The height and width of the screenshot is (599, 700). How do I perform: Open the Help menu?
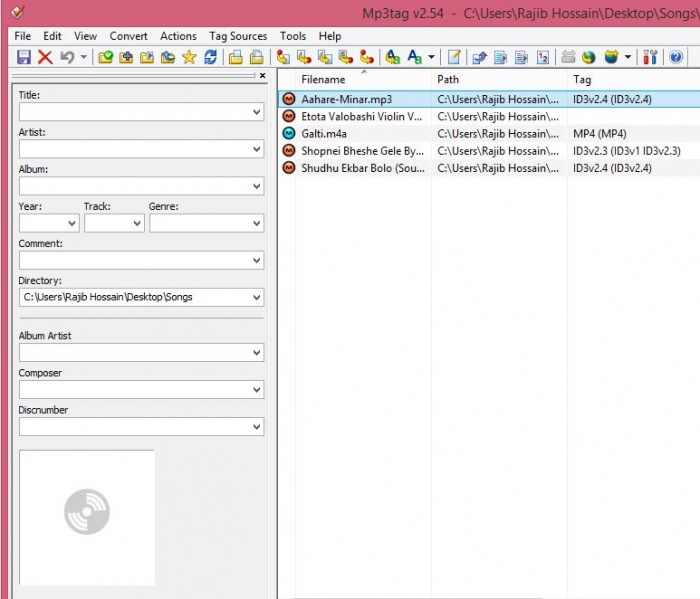tap(330, 36)
